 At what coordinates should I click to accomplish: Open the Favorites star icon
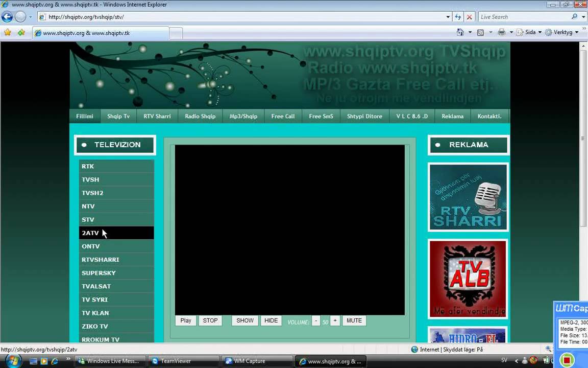coord(8,32)
